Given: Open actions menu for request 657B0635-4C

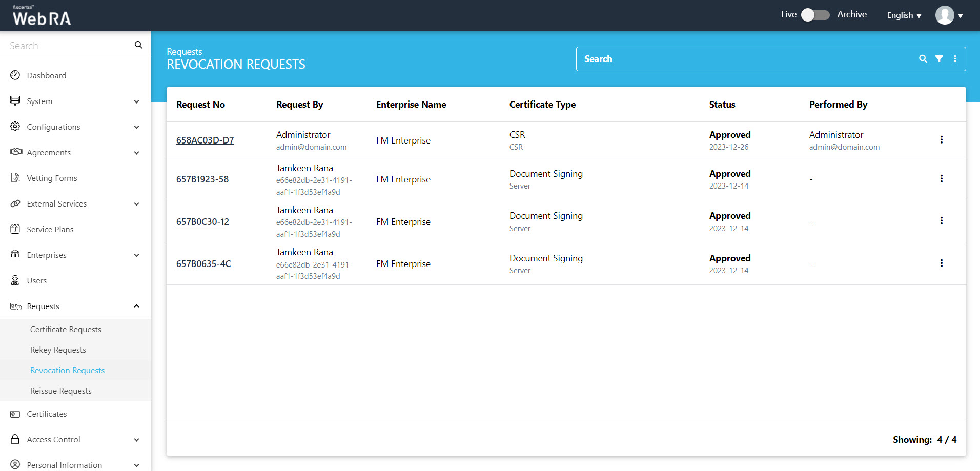Looking at the screenshot, I should pyautogui.click(x=941, y=263).
